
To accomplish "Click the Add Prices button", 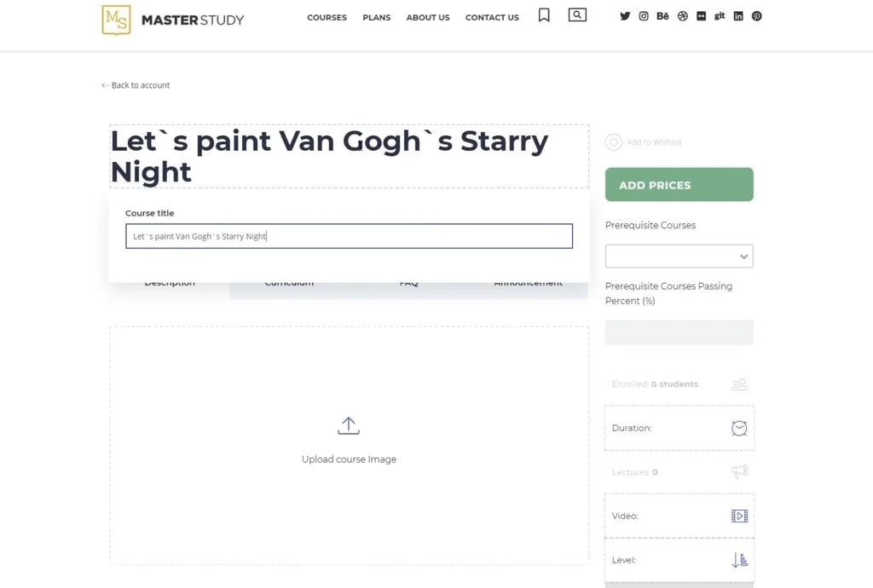I will coord(679,185).
